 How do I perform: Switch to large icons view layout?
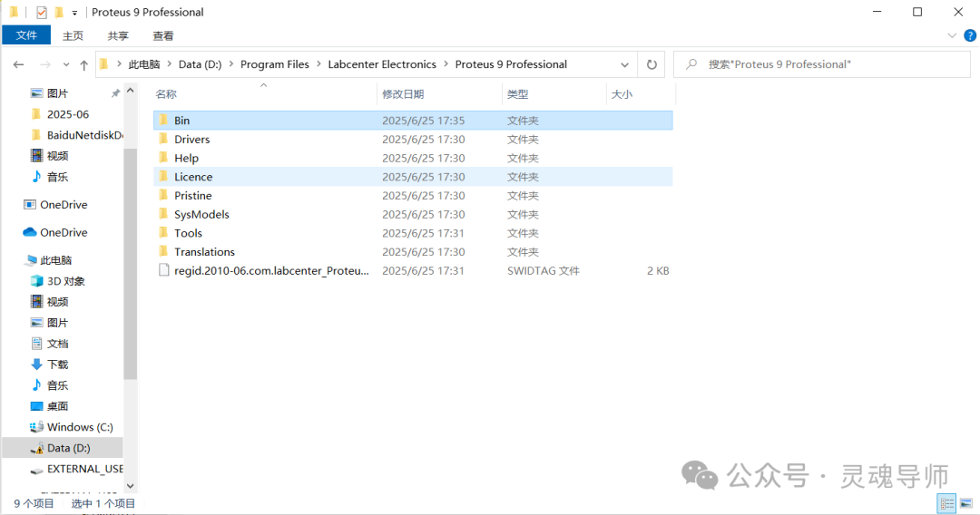(x=965, y=503)
